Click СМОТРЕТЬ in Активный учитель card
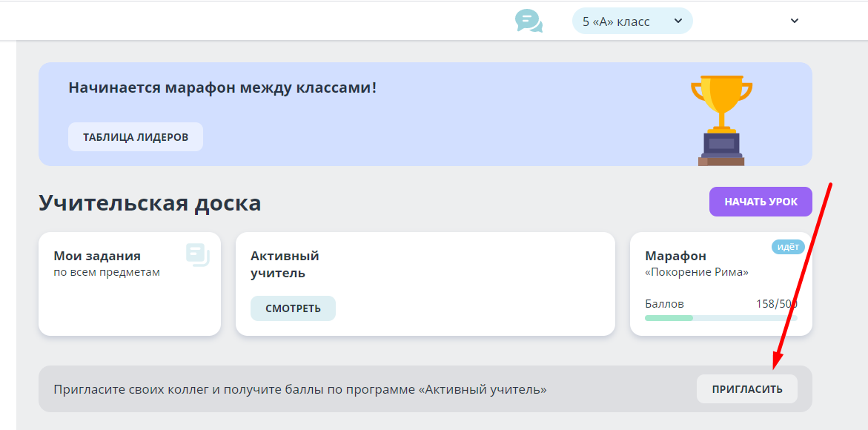 click(x=293, y=308)
